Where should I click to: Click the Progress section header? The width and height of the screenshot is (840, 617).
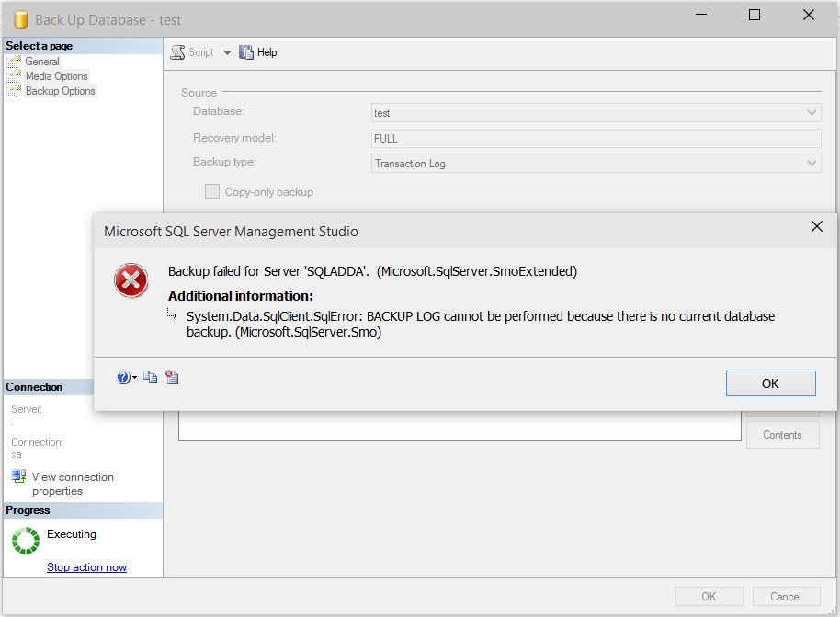(x=83, y=510)
